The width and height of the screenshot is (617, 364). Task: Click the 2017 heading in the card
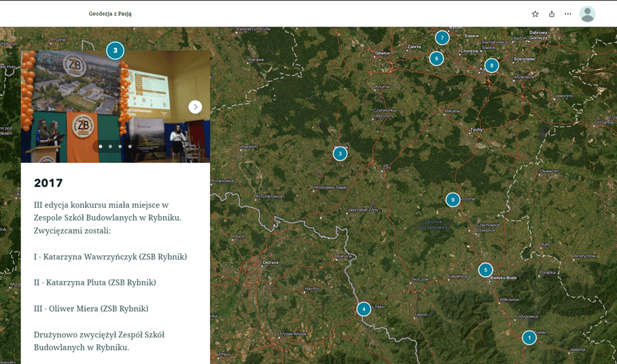point(48,183)
